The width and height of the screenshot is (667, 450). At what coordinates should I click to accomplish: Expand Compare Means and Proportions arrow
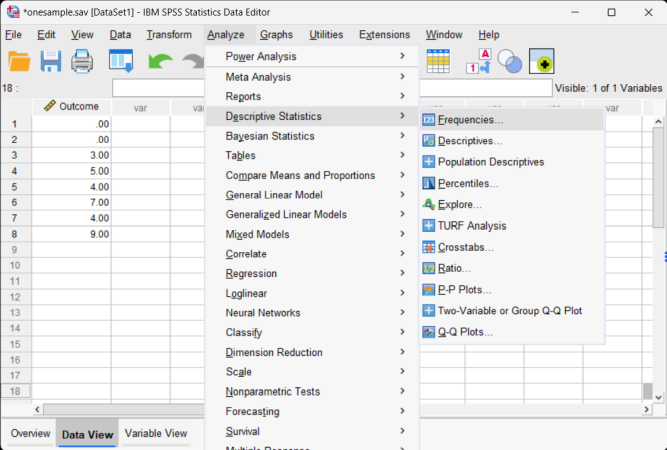pyautogui.click(x=402, y=175)
